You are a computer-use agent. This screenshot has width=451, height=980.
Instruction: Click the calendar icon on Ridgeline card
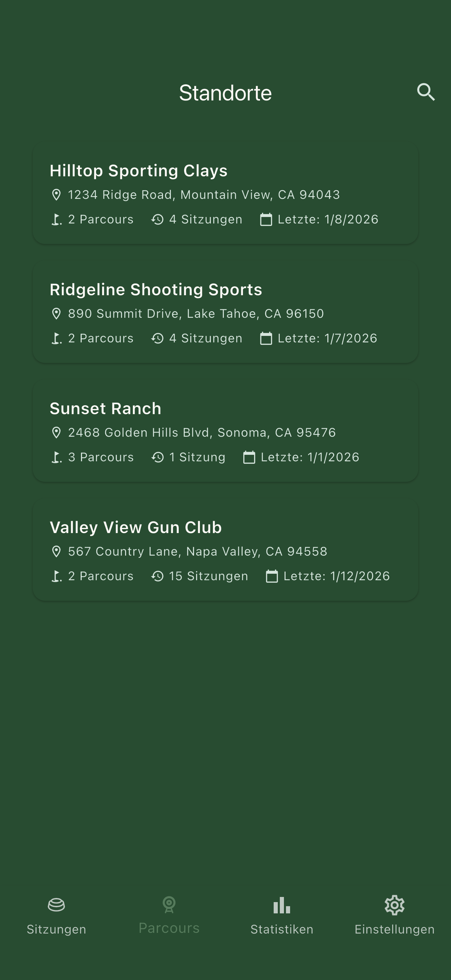266,338
